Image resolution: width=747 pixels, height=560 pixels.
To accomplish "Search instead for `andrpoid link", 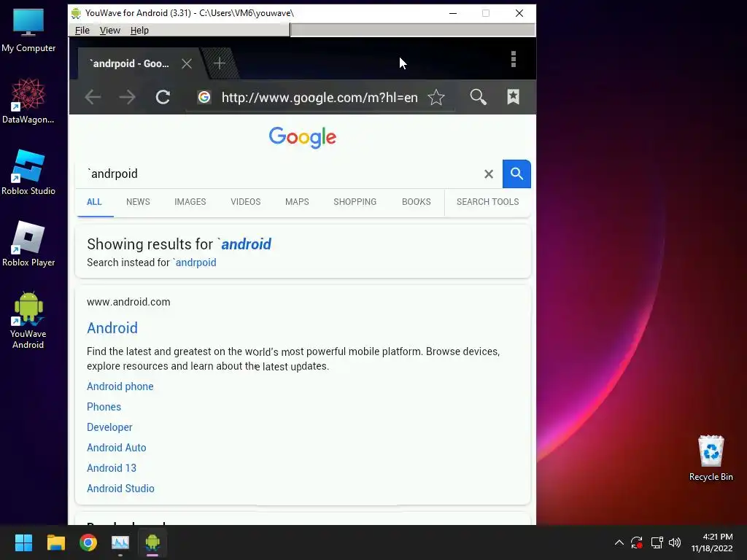I will pyautogui.click(x=194, y=262).
